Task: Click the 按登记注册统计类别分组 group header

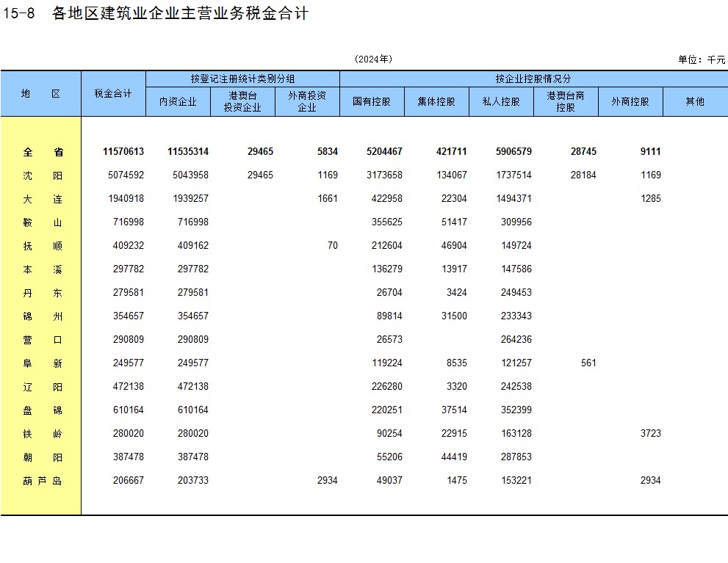Action: click(242, 79)
